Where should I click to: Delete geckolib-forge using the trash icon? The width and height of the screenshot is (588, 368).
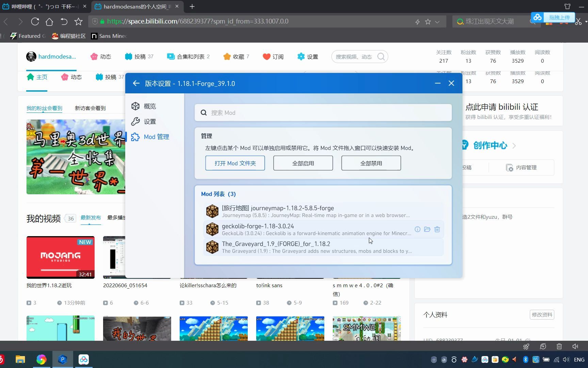pyautogui.click(x=437, y=229)
